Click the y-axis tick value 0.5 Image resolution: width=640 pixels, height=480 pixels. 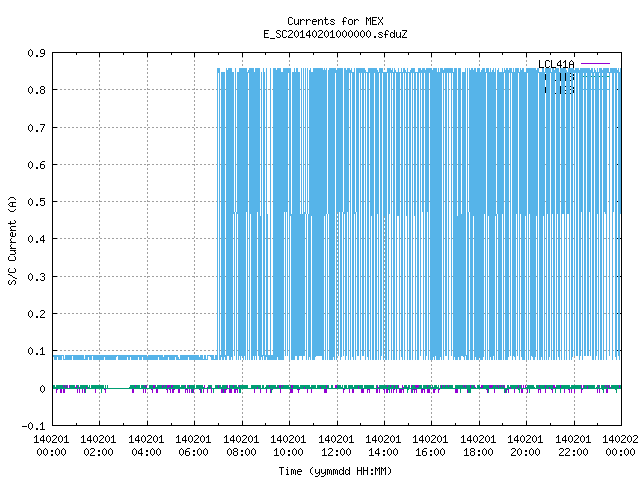pos(37,202)
